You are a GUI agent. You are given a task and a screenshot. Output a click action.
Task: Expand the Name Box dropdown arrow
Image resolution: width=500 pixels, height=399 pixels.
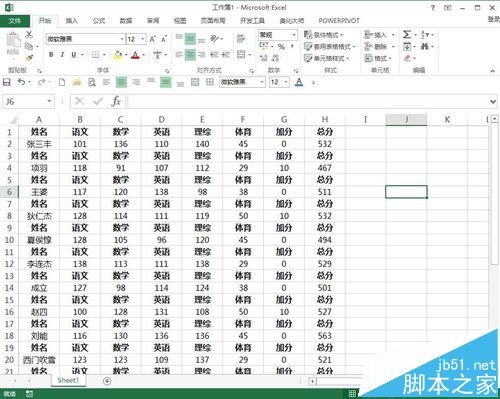coord(49,101)
